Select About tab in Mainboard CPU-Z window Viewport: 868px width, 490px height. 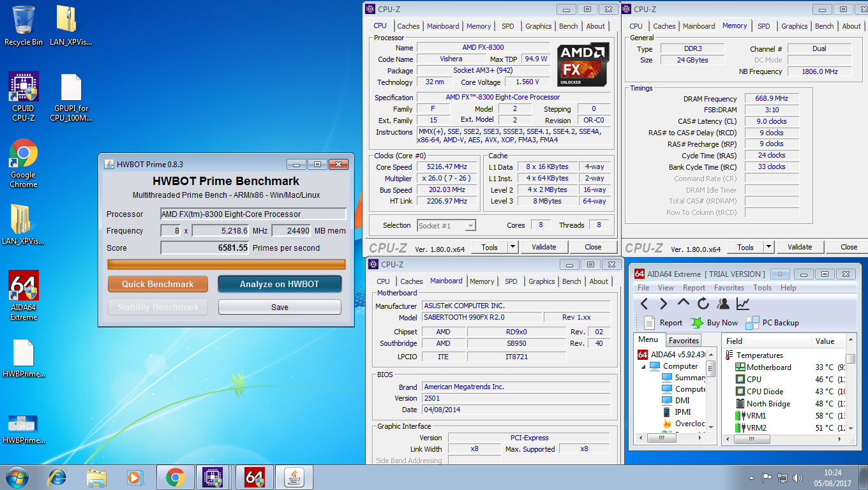coord(599,281)
